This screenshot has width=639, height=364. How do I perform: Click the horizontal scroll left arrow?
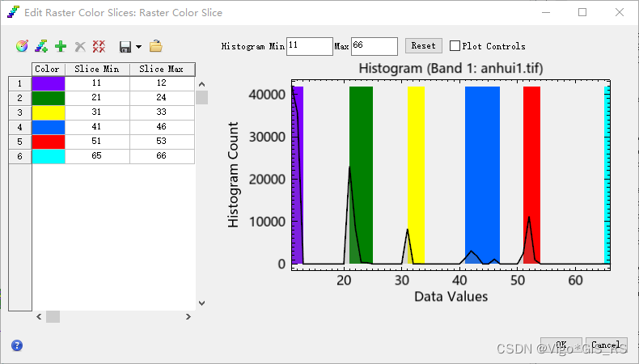[x=39, y=317]
